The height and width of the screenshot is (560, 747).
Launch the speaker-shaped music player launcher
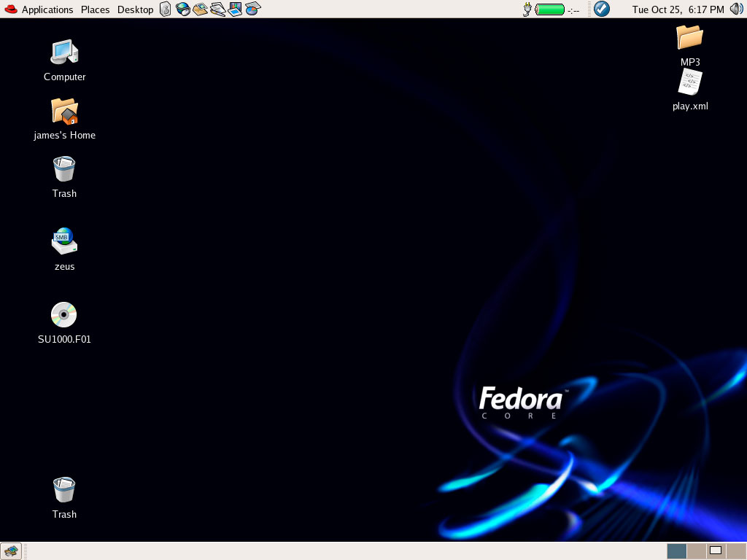point(166,9)
